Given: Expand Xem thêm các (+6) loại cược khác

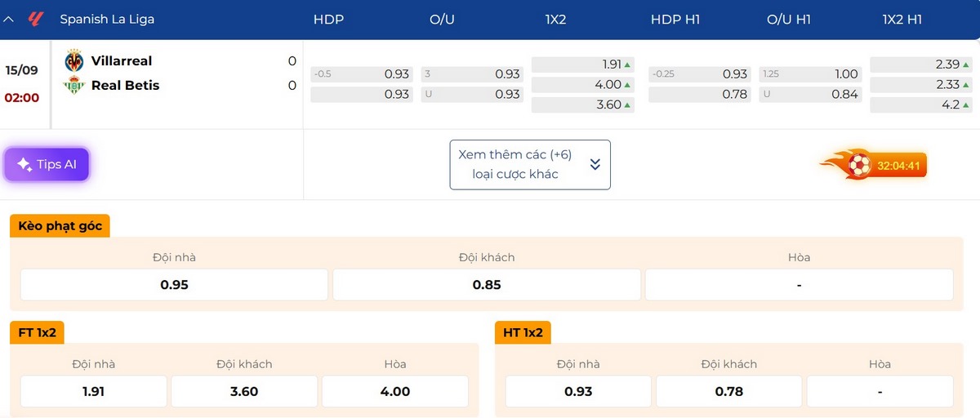Looking at the screenshot, I should 530,165.
